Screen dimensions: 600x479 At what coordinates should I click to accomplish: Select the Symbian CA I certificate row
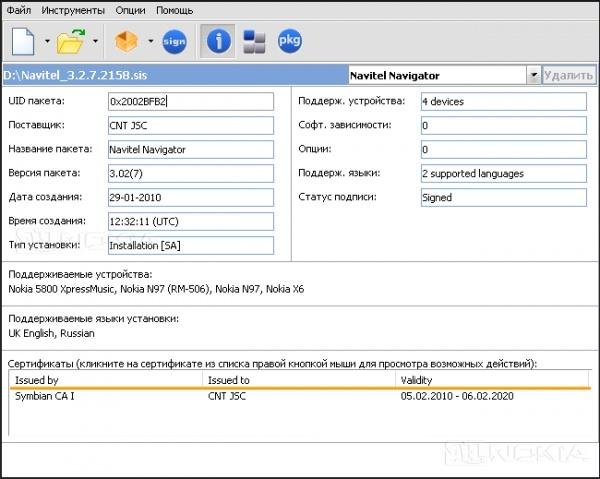[300, 396]
